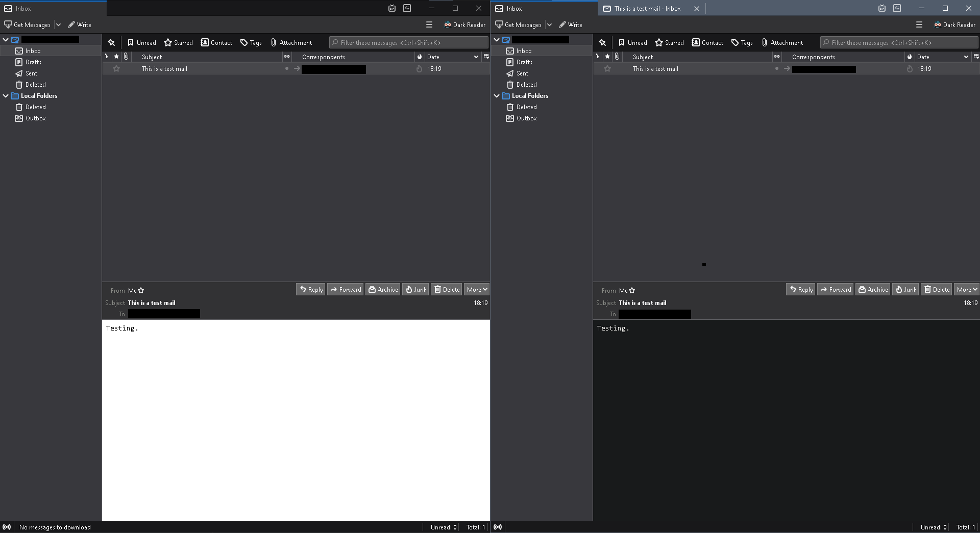Image resolution: width=980 pixels, height=533 pixels.
Task: Click Dark Reader in right window
Action: click(954, 24)
